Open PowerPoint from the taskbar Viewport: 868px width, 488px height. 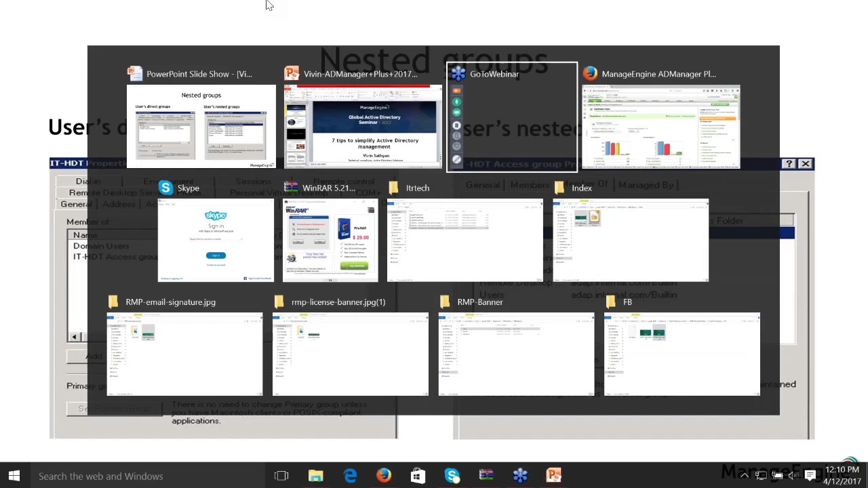tap(554, 476)
